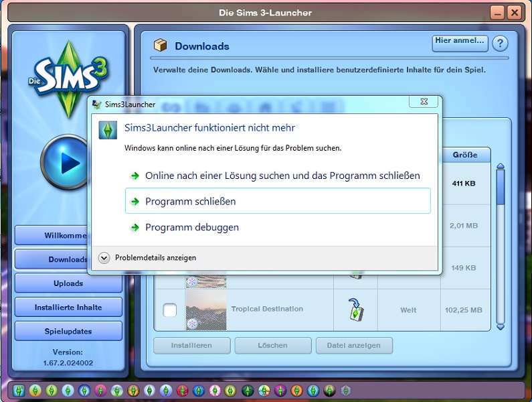532x402 pixels.
Task: Select the twelfth pack icon, medium blue
Action: coord(199,391)
